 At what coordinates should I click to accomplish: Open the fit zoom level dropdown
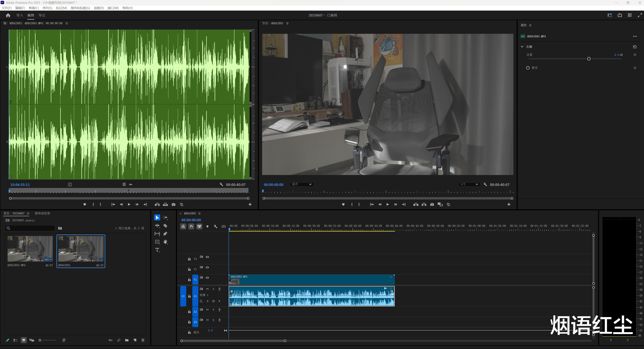(302, 184)
